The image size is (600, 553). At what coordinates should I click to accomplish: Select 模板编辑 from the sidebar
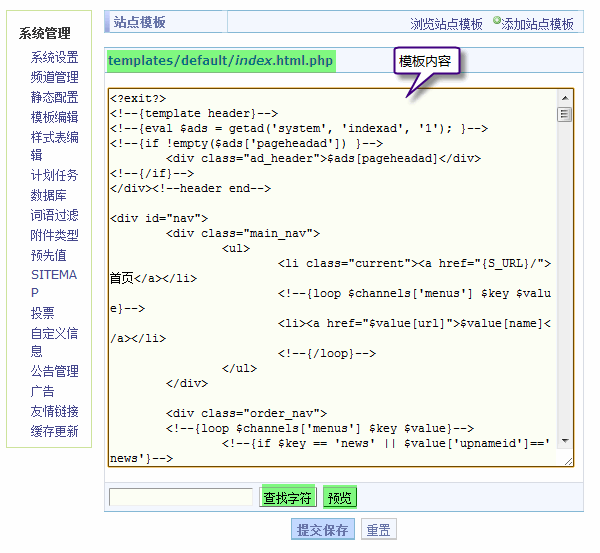(54, 117)
